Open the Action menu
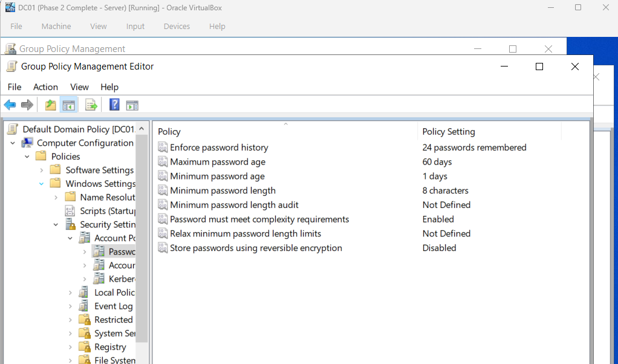618x364 pixels. point(45,86)
